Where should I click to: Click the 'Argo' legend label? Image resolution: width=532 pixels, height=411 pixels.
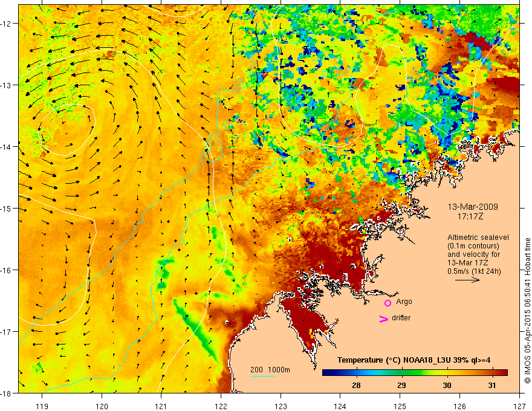tap(404, 302)
